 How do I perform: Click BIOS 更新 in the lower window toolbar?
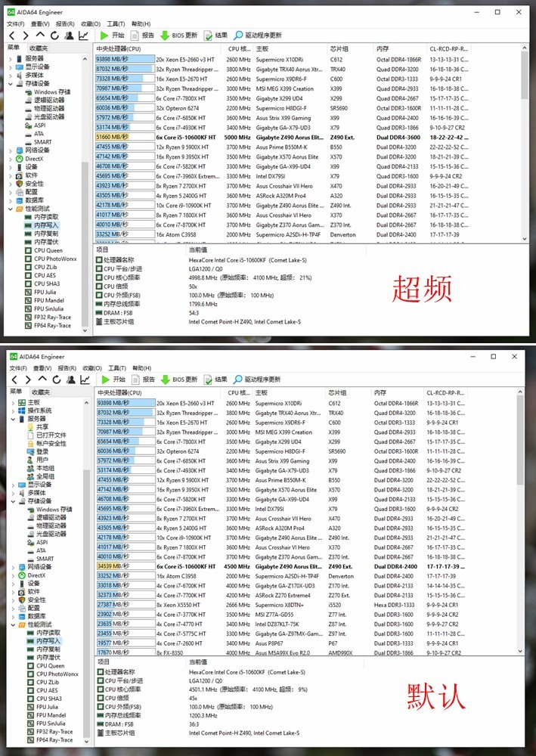click(x=179, y=380)
